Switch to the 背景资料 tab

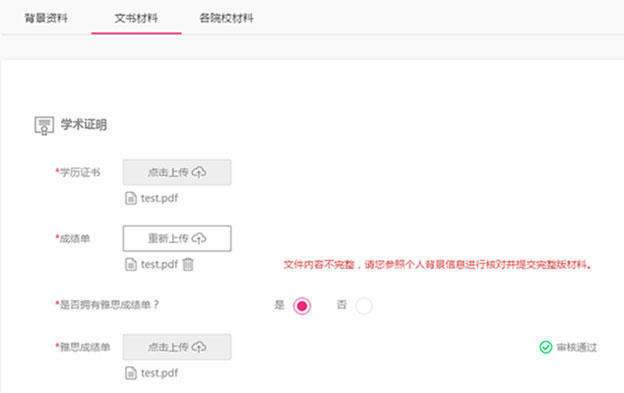coord(46,18)
